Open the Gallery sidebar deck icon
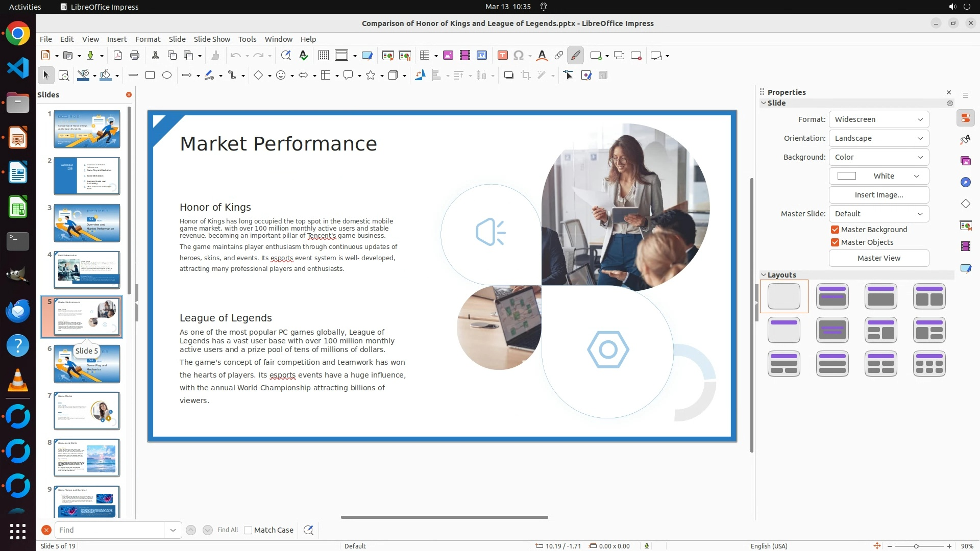 pyautogui.click(x=965, y=161)
